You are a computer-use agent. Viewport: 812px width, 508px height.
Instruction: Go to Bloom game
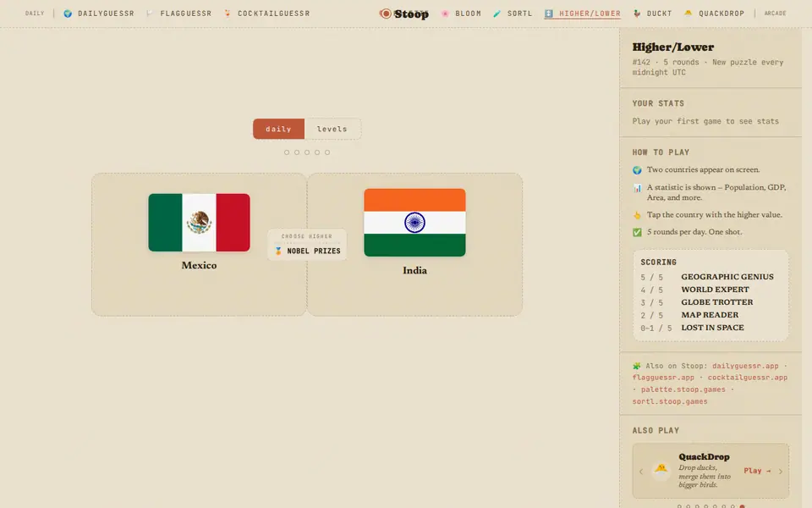click(x=461, y=14)
